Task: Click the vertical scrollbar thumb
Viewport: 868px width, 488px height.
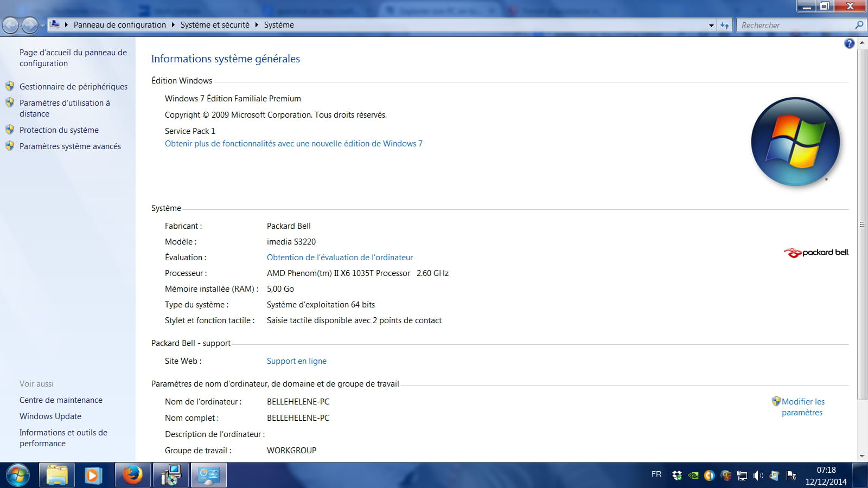Action: click(861, 224)
